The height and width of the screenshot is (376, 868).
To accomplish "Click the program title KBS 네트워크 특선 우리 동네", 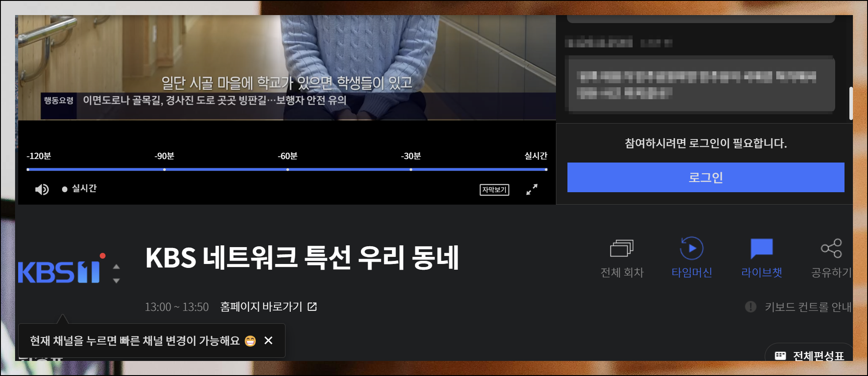I will (x=302, y=258).
